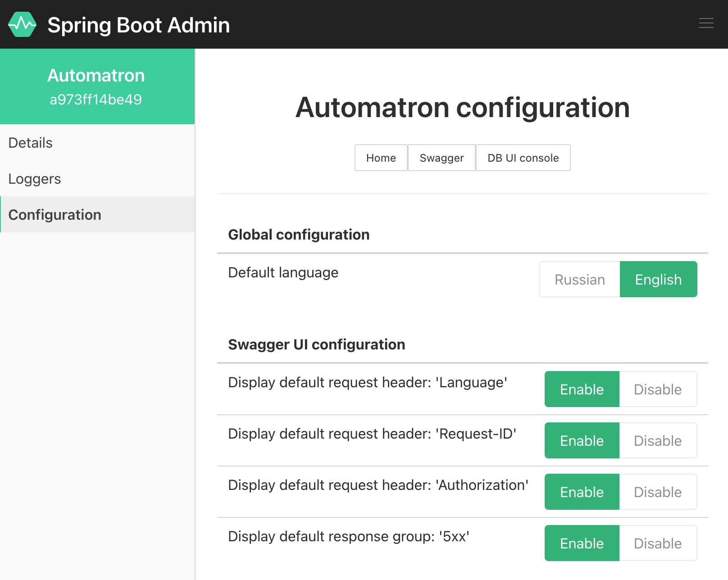Click the instance id a973ff14be49
Viewport: 728px width, 580px height.
click(96, 100)
